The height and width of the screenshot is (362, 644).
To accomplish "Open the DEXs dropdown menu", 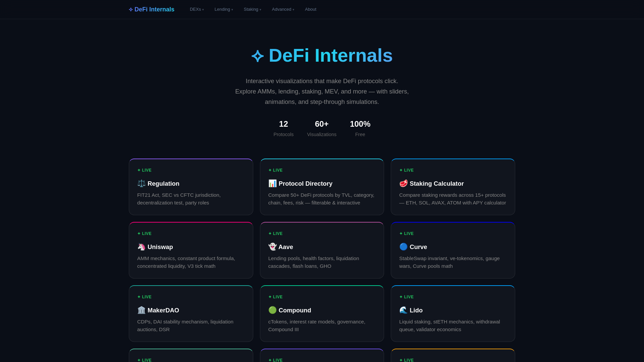I will pos(197,9).
